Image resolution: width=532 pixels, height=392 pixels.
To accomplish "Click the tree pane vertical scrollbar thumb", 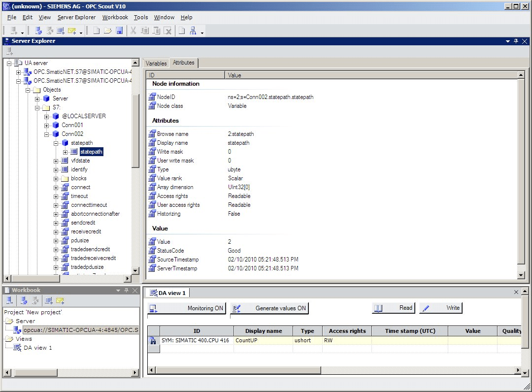I will [135, 131].
